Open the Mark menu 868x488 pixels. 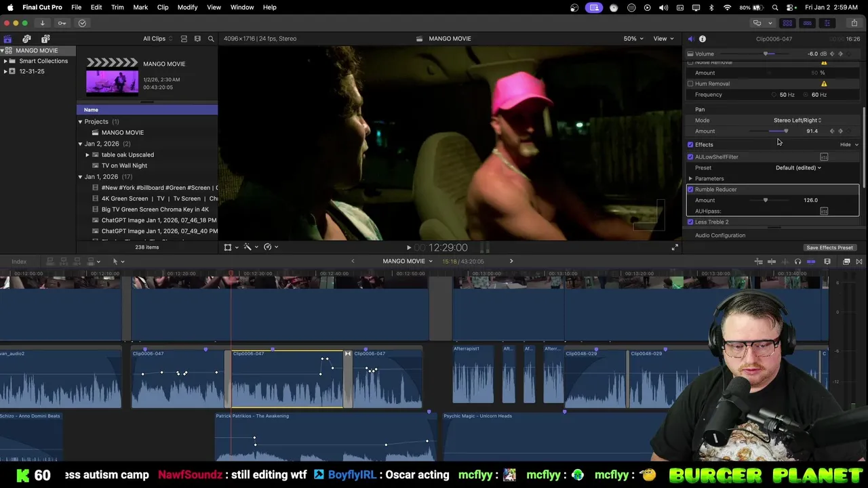[140, 7]
